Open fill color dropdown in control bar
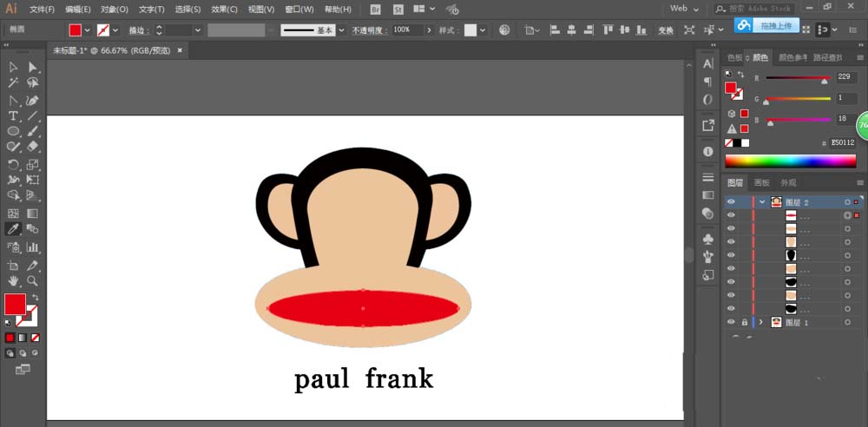This screenshot has height=427, width=868. pos(88,30)
